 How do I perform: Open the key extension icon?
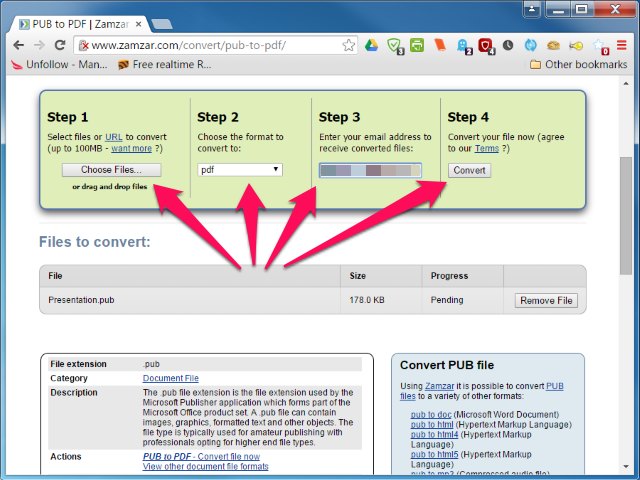(x=576, y=46)
